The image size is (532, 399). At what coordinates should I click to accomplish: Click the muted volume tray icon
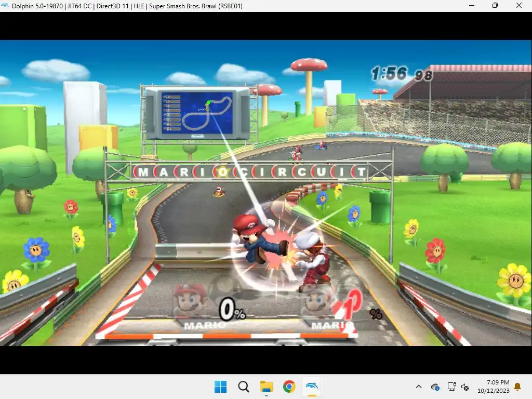(465, 387)
